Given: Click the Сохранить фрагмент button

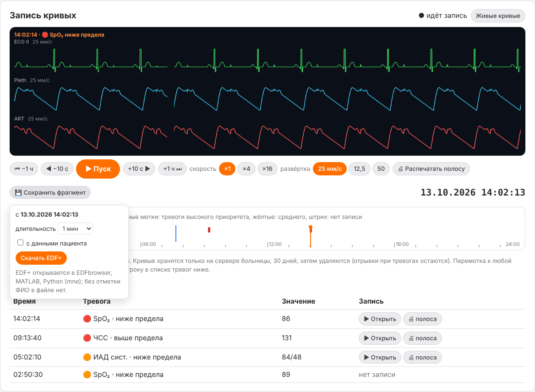Looking at the screenshot, I should point(50,192).
